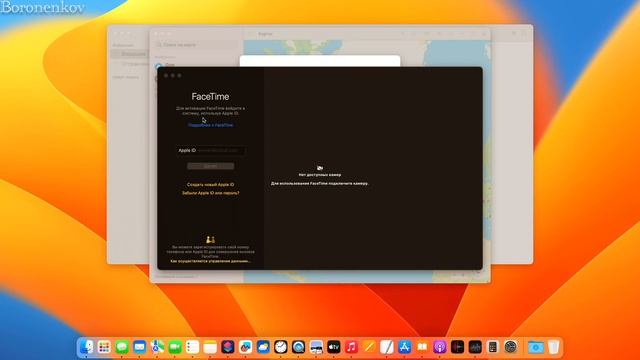Open Trash in the dock
This screenshot has width=640, height=360.
tap(553, 347)
